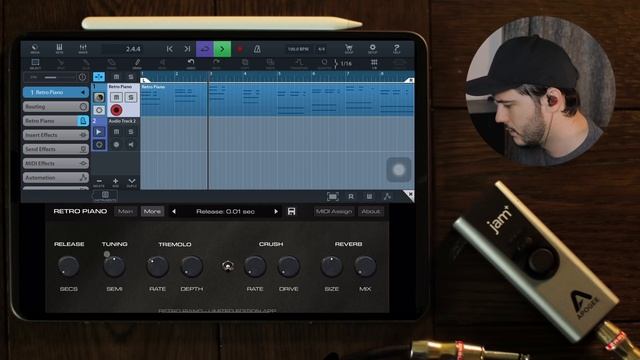This screenshot has height=360, width=640.
Task: Click the transport record button
Action: (x=240, y=49)
